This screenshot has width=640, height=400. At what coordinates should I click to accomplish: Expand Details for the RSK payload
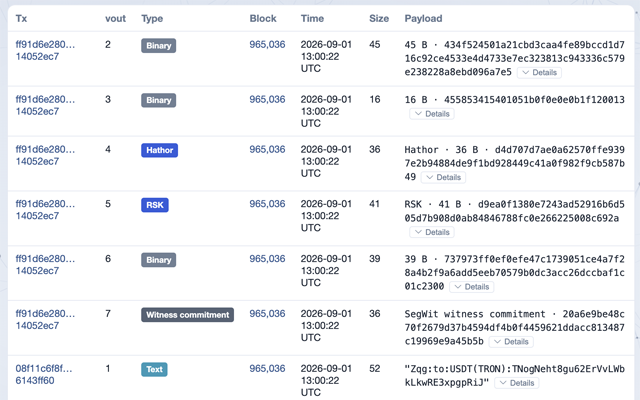(x=432, y=232)
